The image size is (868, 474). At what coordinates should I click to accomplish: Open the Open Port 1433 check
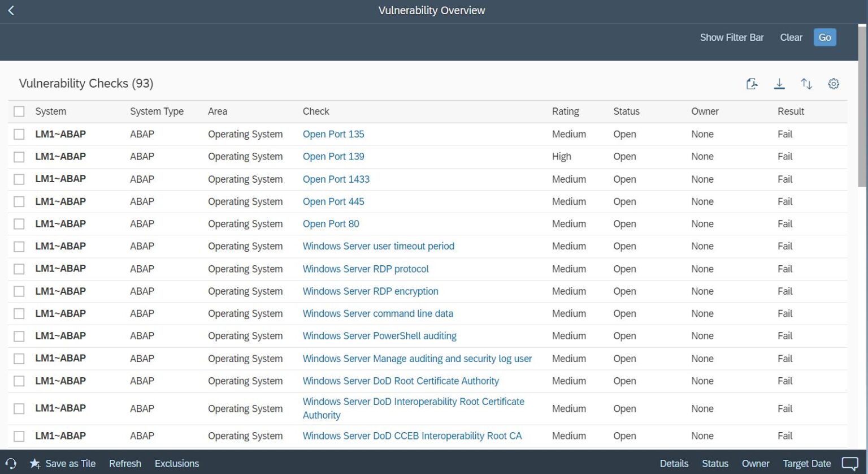point(336,179)
